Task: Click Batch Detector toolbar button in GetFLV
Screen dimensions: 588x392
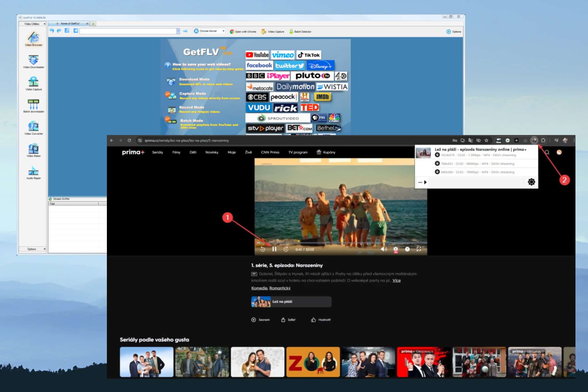Action: [300, 32]
